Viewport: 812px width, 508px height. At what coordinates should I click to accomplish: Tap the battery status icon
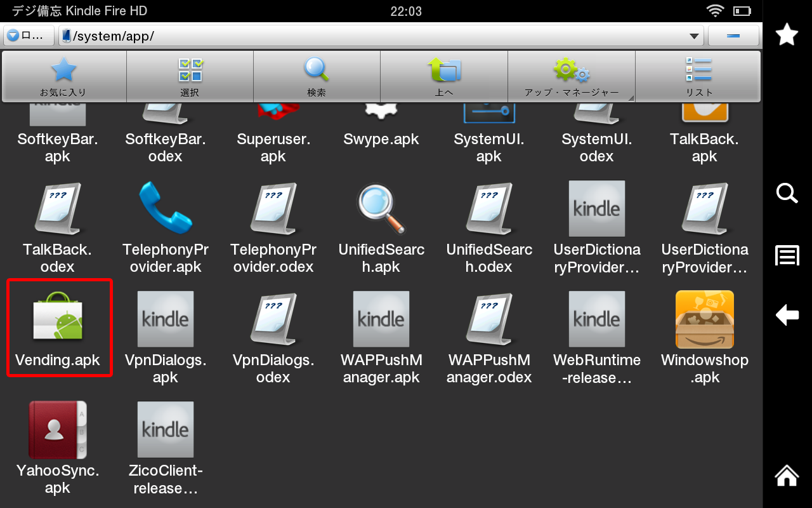pyautogui.click(x=742, y=11)
